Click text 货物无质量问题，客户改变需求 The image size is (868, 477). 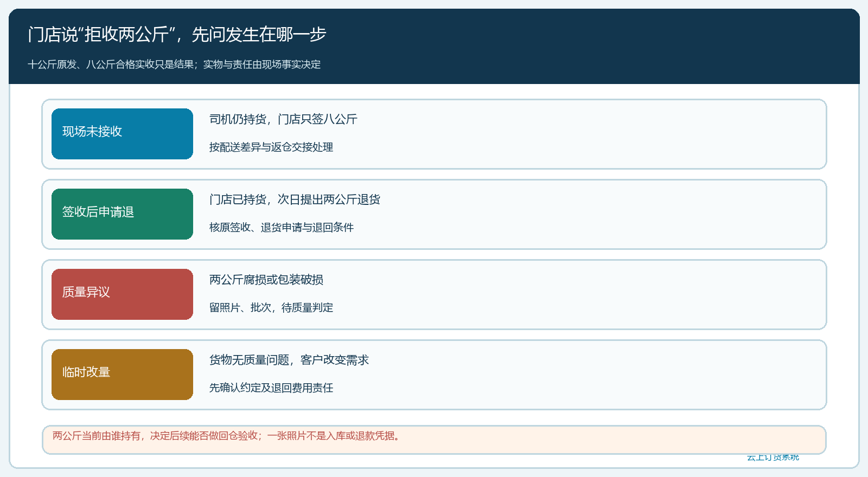point(289,360)
